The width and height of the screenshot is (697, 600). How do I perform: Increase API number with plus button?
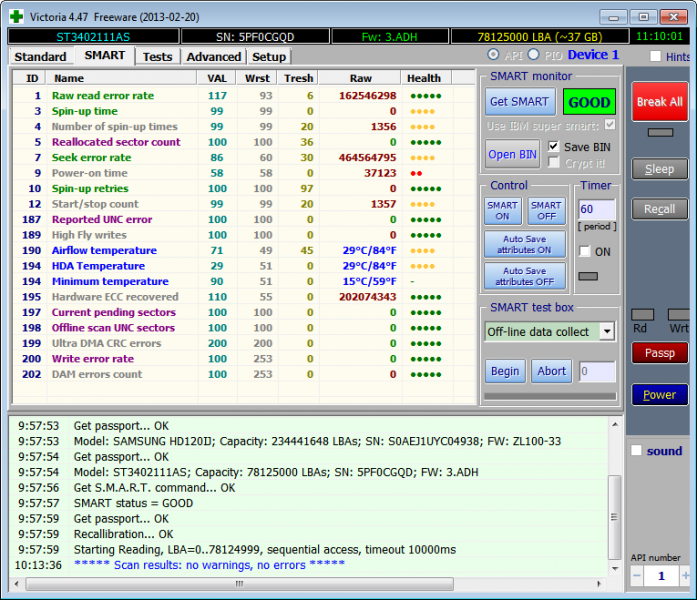tap(685, 577)
